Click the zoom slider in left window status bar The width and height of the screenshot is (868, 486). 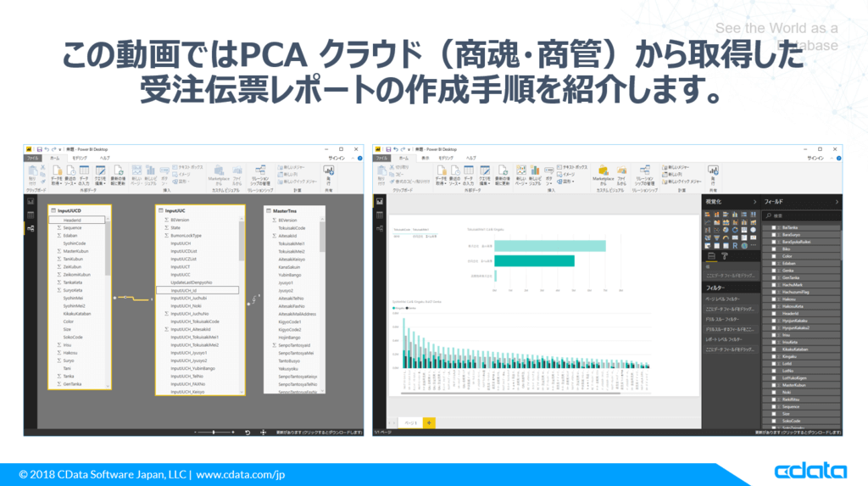214,433
